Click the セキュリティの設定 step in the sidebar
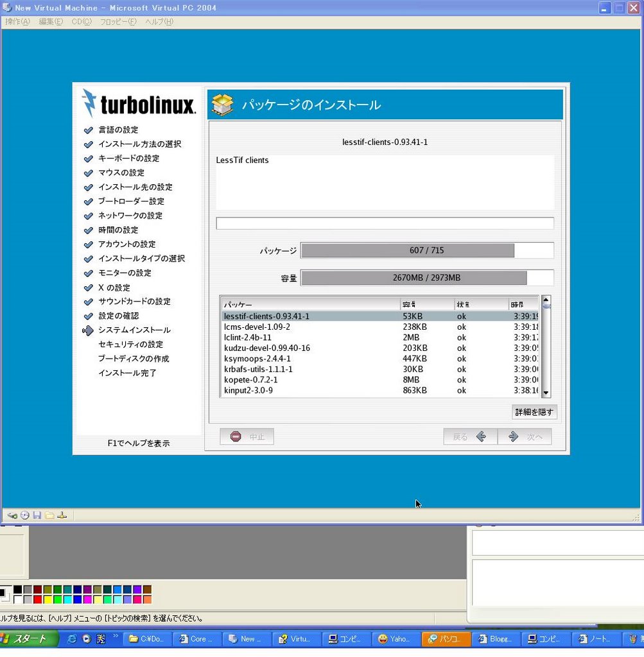 coord(130,345)
